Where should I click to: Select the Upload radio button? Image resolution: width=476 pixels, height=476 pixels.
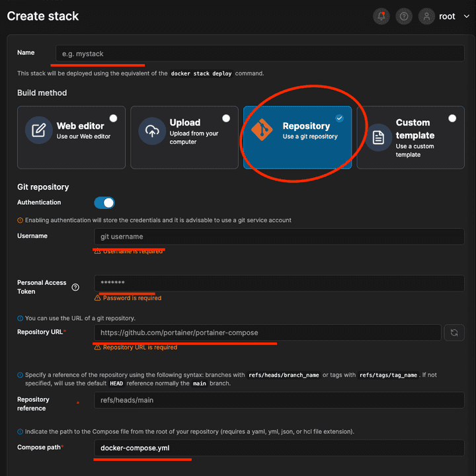pos(227,118)
